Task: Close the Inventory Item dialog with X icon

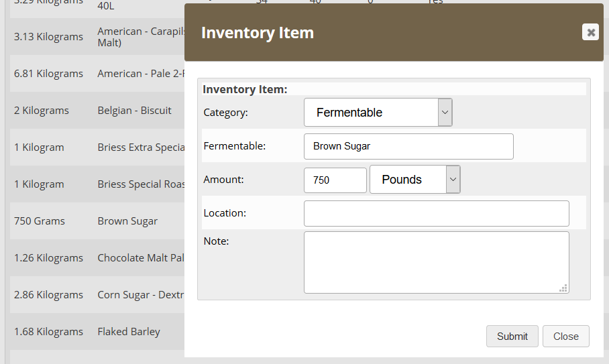Action: coord(590,32)
